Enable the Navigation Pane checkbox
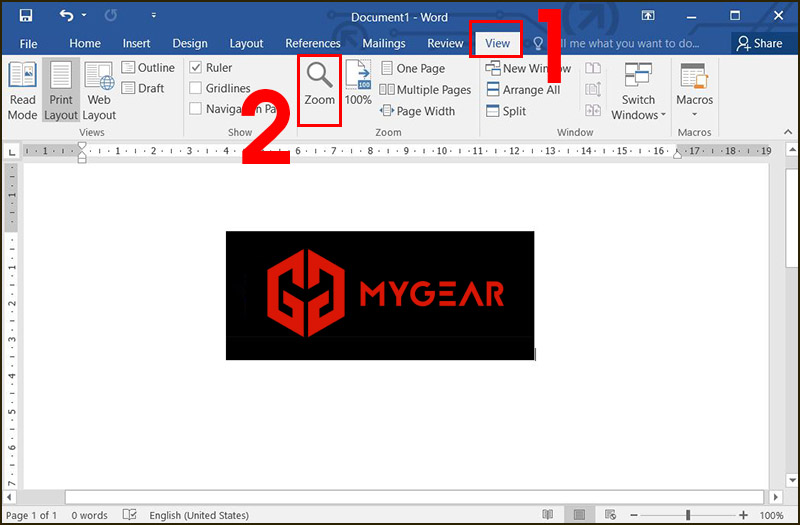 click(x=195, y=109)
